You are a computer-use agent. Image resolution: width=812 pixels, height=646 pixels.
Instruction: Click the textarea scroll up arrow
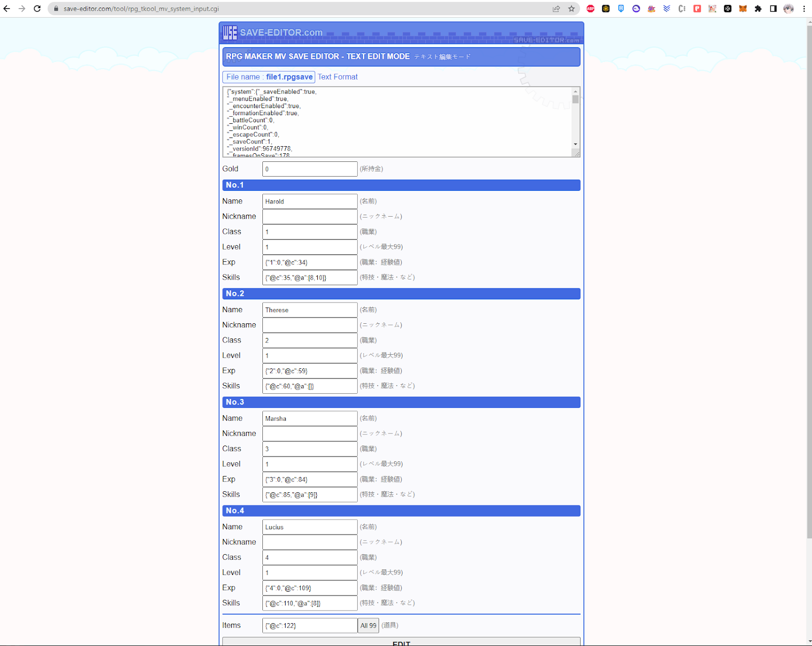point(576,91)
